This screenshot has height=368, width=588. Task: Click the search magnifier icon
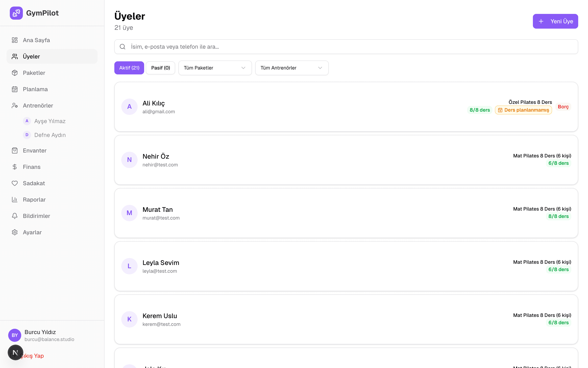point(122,46)
